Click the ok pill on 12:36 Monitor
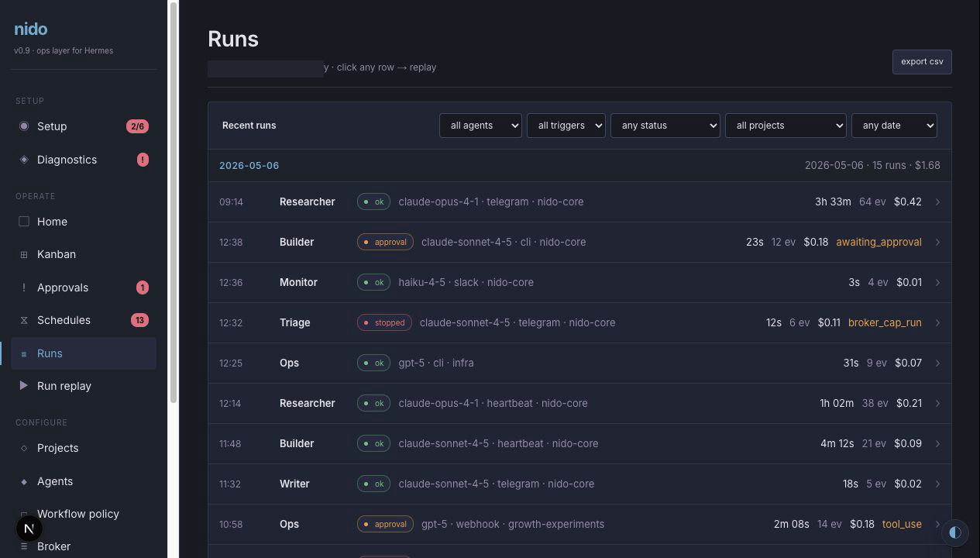The width and height of the screenshot is (980, 558). (373, 282)
